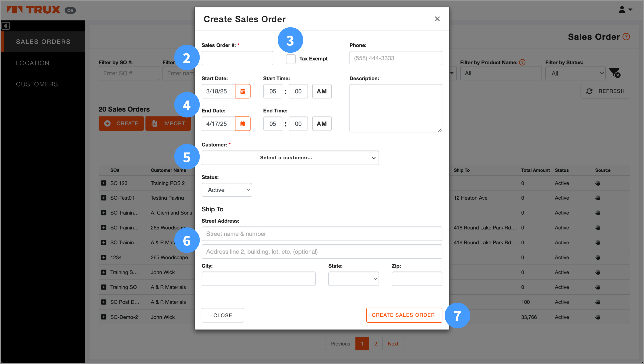The width and height of the screenshot is (644, 364).
Task: Go to Customers in sidebar
Action: (x=37, y=84)
